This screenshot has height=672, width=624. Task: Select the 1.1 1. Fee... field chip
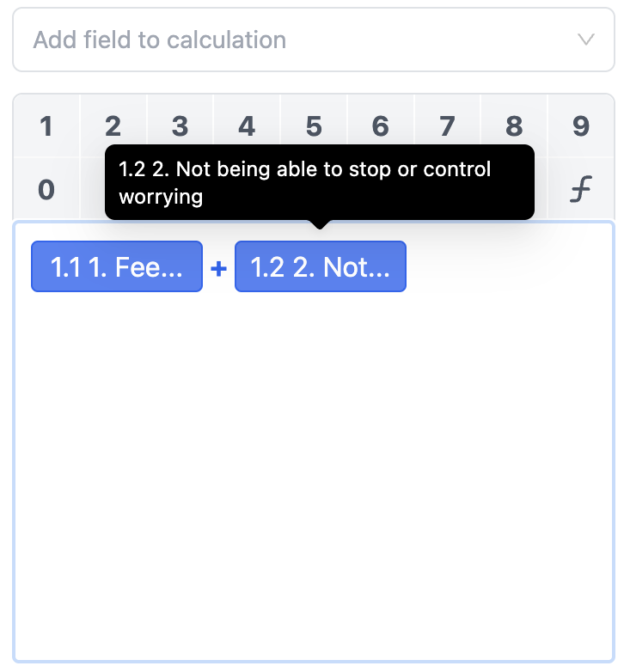tap(117, 266)
